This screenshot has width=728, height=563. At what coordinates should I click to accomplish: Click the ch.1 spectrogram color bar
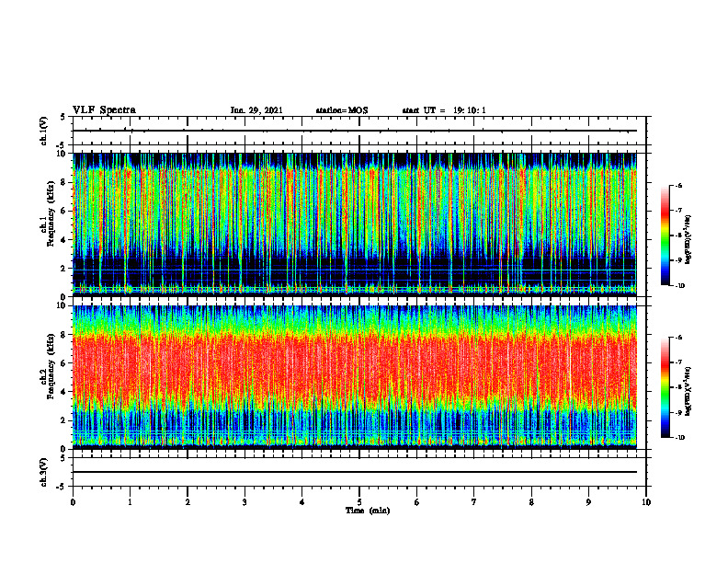[665, 236]
